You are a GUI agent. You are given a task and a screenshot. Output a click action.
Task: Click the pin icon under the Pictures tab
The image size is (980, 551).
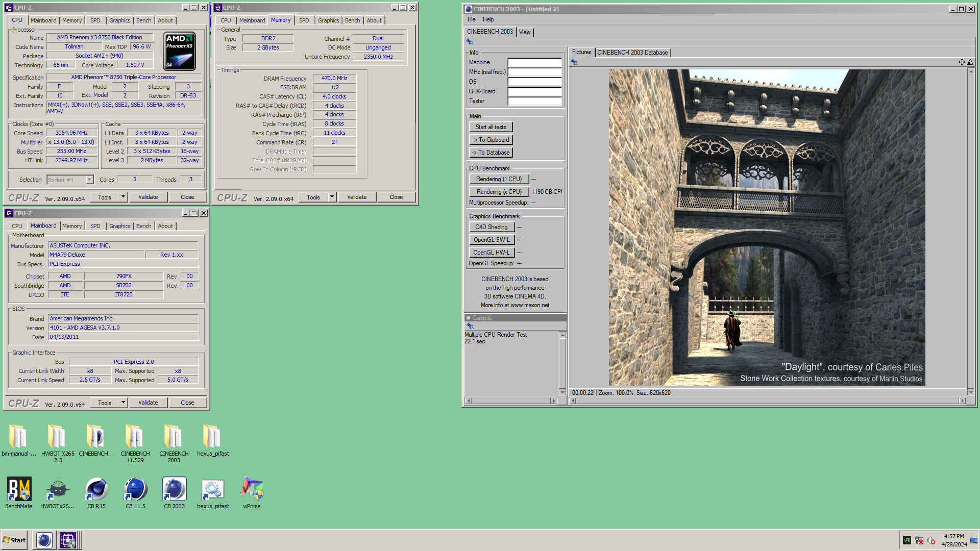[x=574, y=62]
